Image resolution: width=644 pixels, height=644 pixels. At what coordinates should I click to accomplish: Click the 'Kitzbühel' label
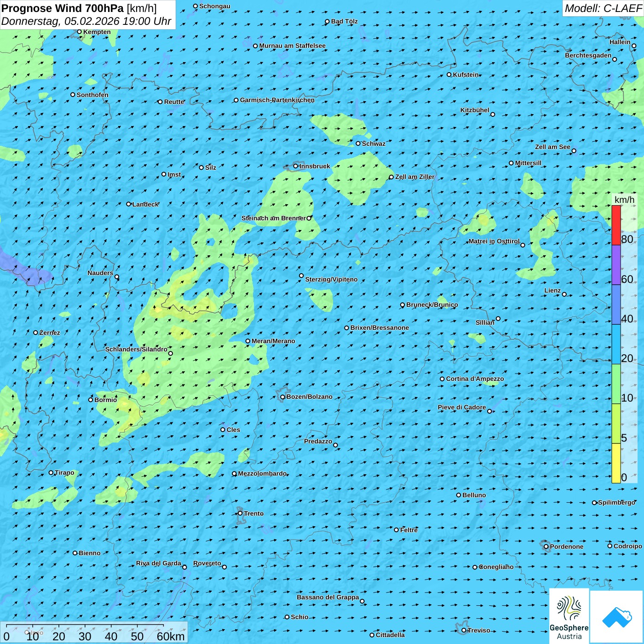(475, 110)
